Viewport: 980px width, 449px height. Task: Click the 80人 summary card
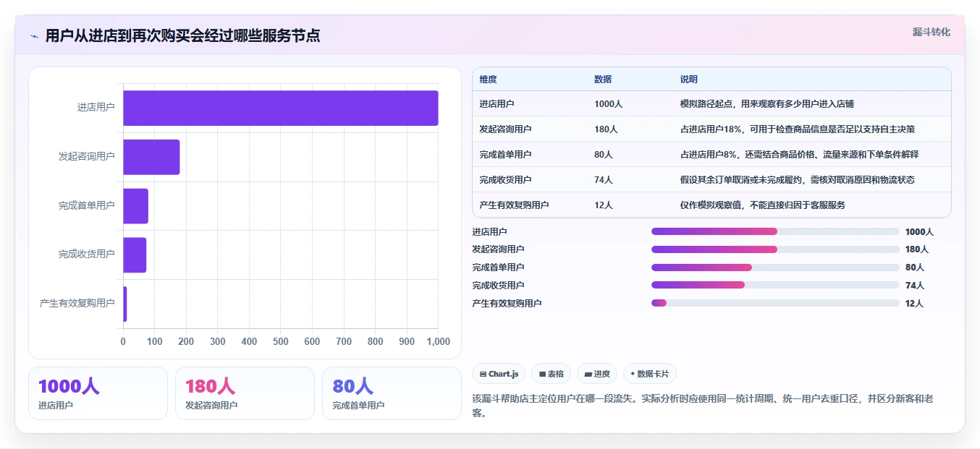pyautogui.click(x=392, y=393)
